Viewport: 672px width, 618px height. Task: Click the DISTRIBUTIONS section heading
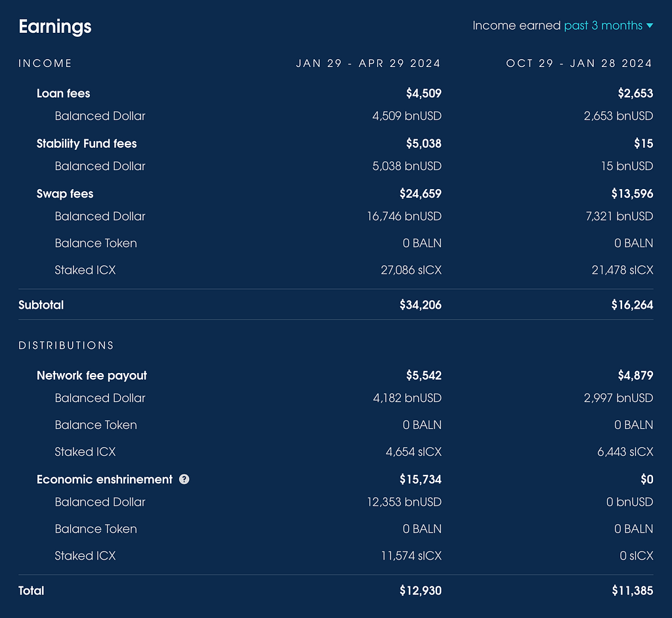66,345
